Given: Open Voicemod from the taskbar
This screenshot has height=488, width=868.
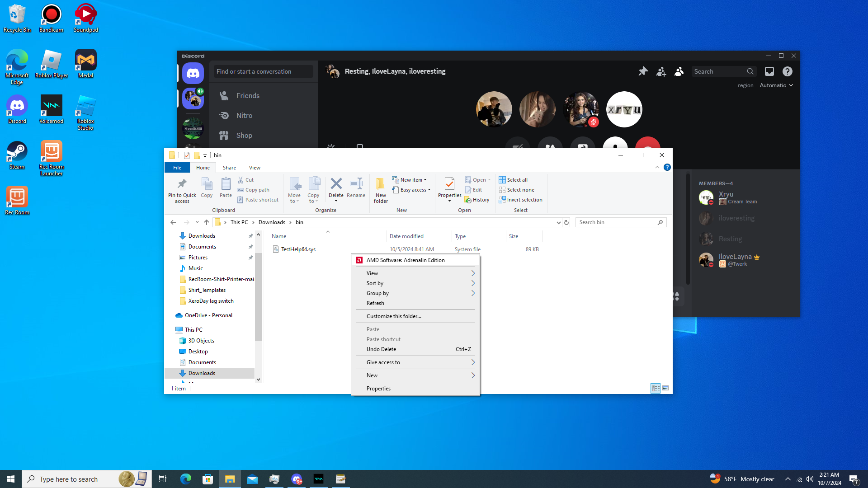Looking at the screenshot, I should point(319,479).
